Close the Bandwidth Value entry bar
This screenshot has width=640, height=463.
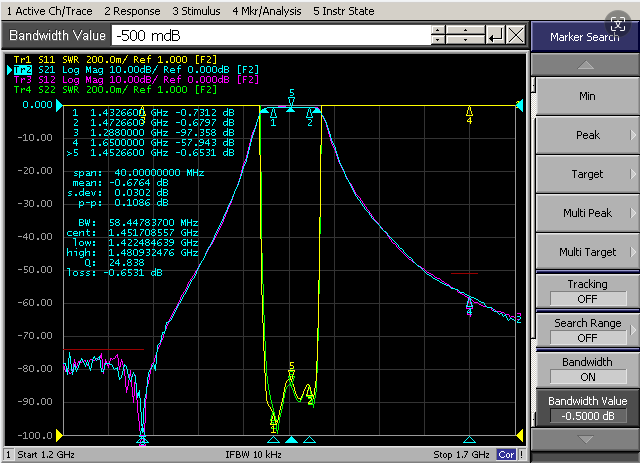(x=516, y=36)
